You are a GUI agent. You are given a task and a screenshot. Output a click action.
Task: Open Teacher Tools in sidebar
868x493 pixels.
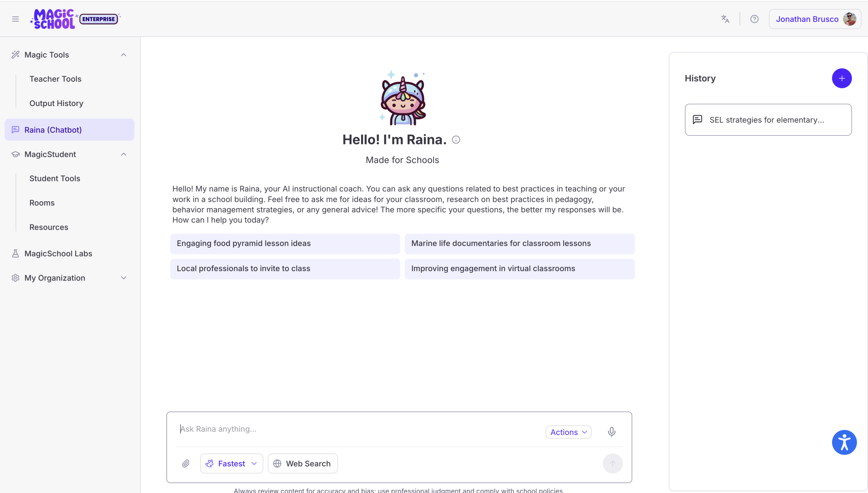coord(55,79)
